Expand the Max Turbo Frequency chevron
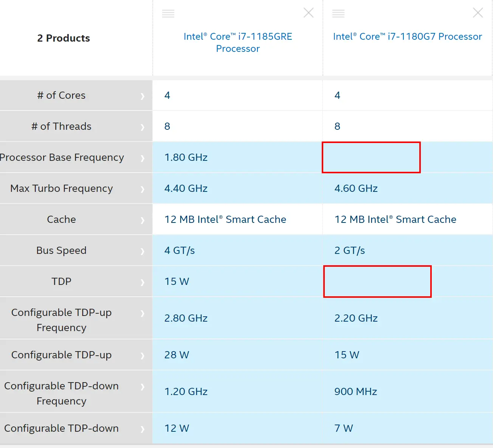Screen dimensions: 493x448 pos(143,189)
